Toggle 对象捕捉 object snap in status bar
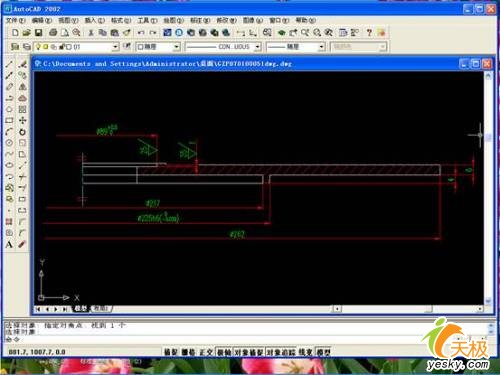The height and width of the screenshot is (375, 500). click(x=249, y=352)
